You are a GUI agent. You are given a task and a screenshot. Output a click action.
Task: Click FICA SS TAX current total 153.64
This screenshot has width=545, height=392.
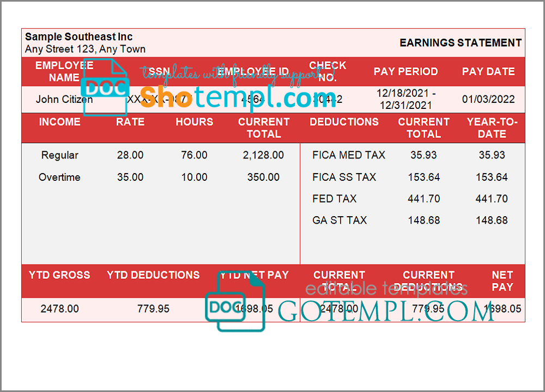point(423,177)
